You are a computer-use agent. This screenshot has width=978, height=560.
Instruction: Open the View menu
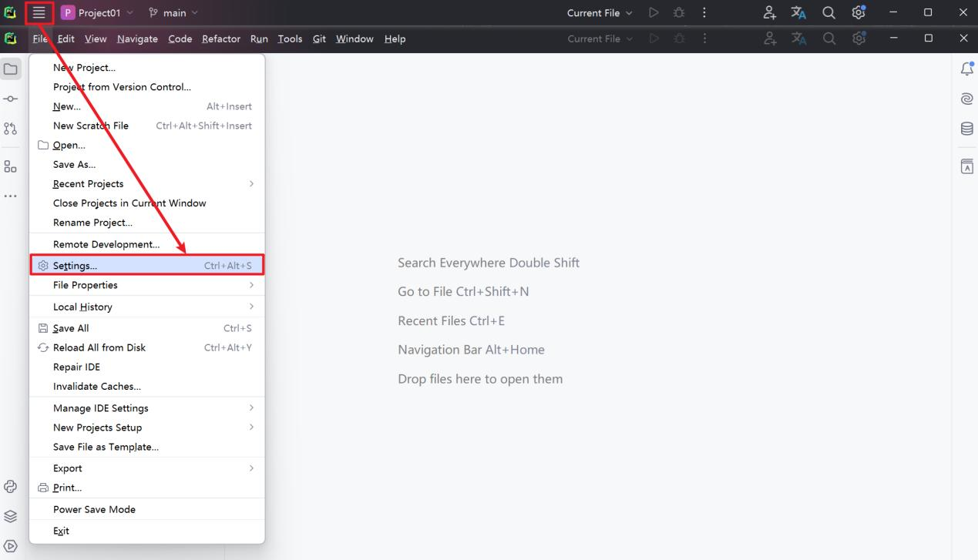pos(96,39)
